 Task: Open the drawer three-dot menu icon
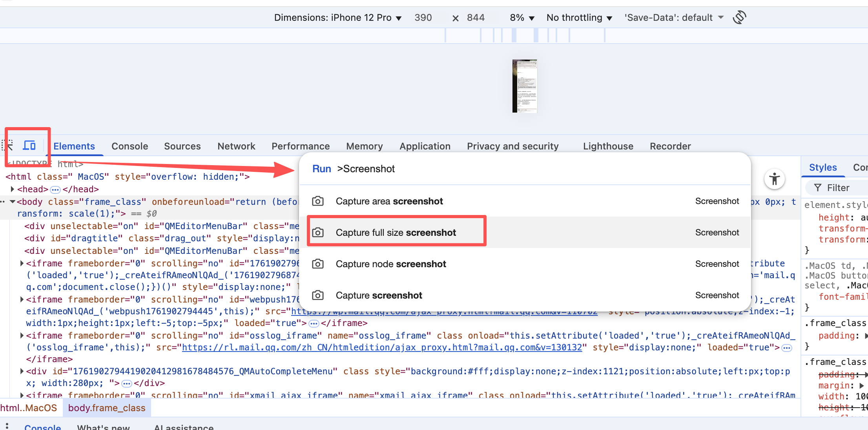coord(7,426)
